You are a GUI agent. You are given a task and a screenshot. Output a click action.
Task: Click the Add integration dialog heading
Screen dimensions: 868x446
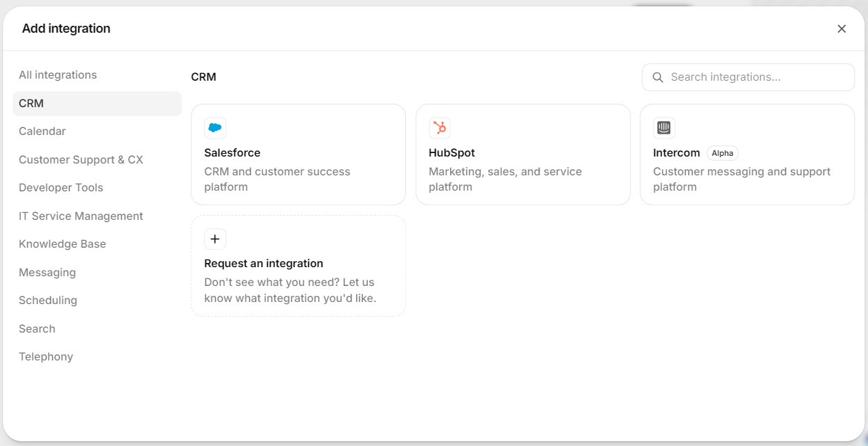[x=66, y=29]
